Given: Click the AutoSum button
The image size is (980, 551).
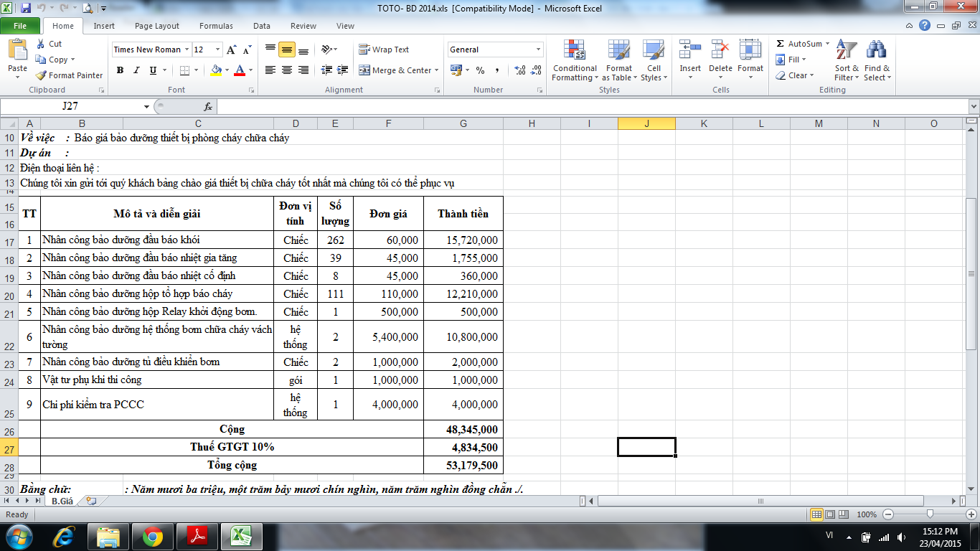Looking at the screenshot, I should pos(803,44).
